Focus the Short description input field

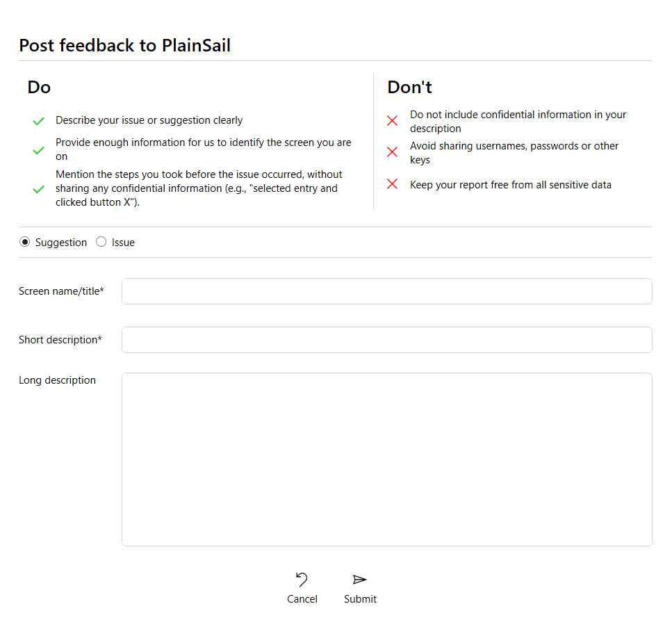pos(386,340)
